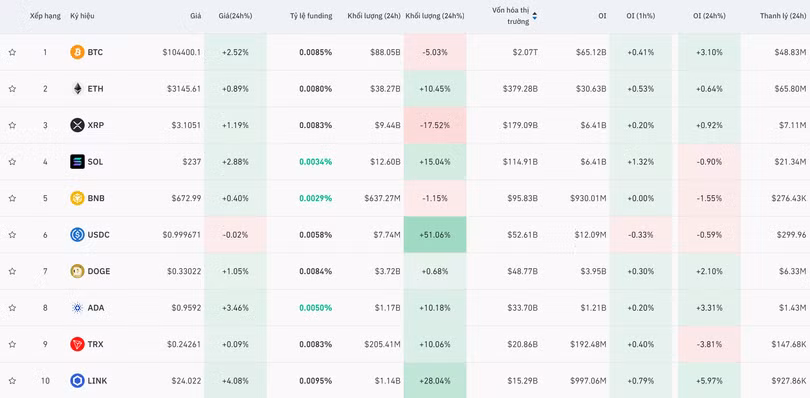Sort by Giá column header

pyautogui.click(x=195, y=16)
